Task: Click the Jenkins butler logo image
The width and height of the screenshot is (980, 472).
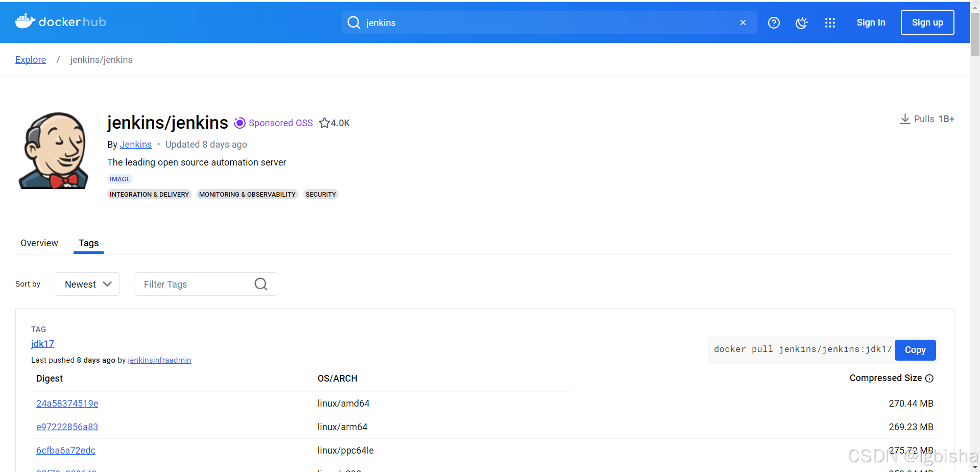Action: (54, 151)
